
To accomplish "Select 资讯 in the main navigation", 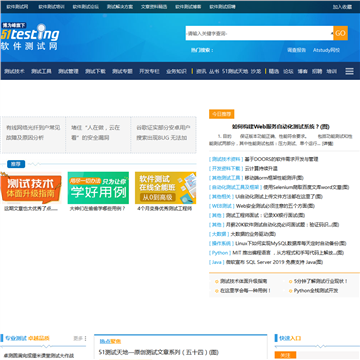I will coord(201,71).
